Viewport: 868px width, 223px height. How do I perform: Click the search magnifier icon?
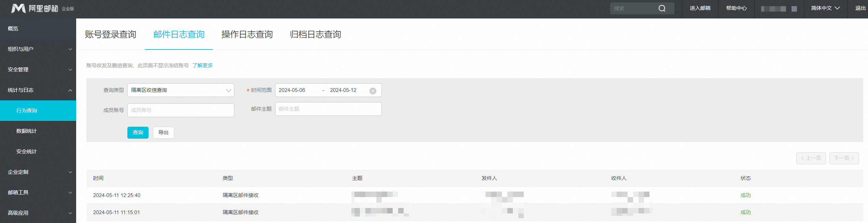click(x=662, y=9)
